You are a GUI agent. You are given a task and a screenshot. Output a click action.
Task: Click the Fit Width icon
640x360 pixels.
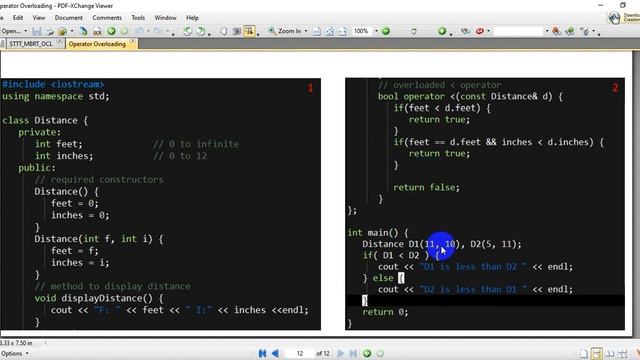[x=342, y=31]
